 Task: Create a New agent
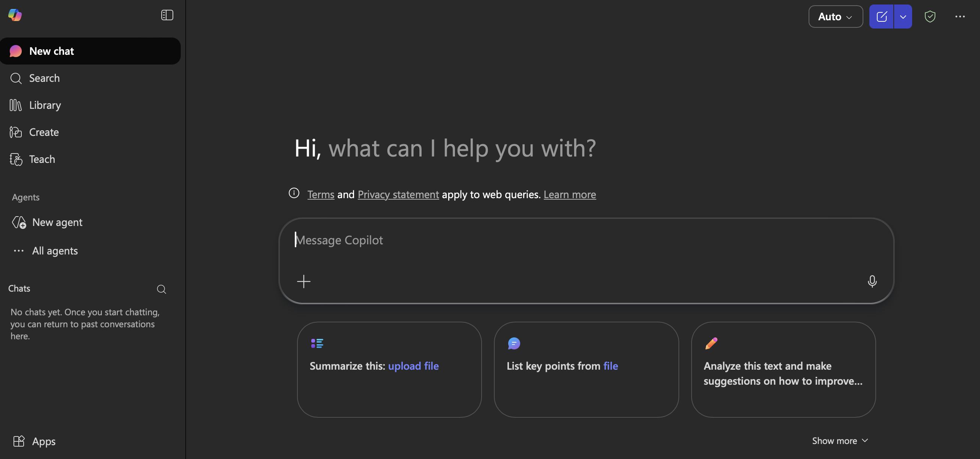57,222
